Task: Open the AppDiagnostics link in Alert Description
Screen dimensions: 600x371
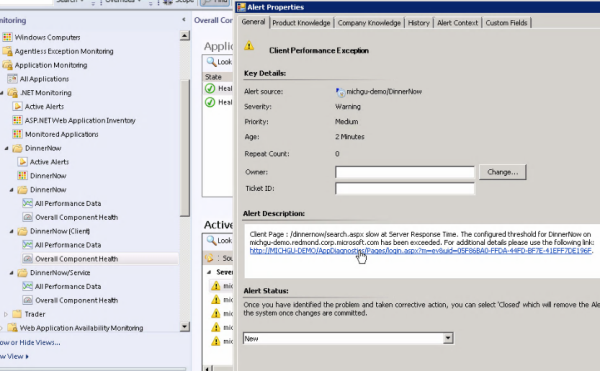Action: click(x=421, y=251)
